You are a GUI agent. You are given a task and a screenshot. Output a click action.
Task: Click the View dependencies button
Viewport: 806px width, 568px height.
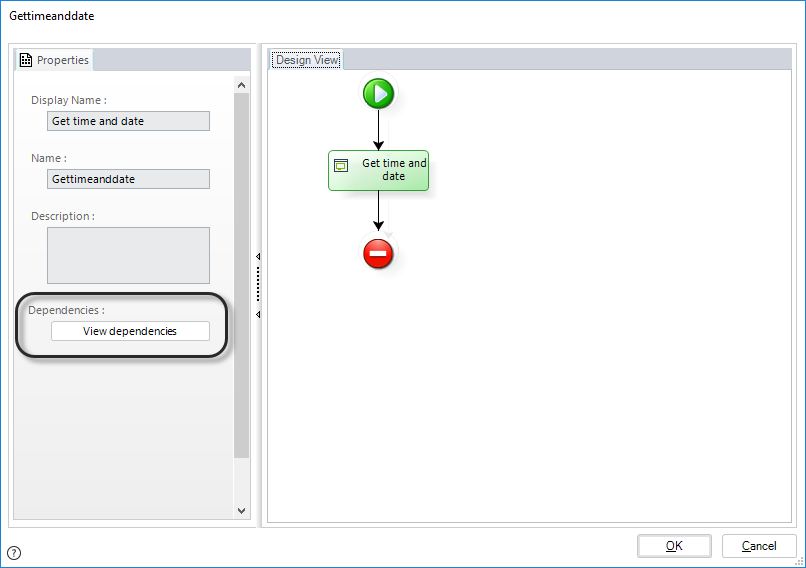pyautogui.click(x=130, y=331)
